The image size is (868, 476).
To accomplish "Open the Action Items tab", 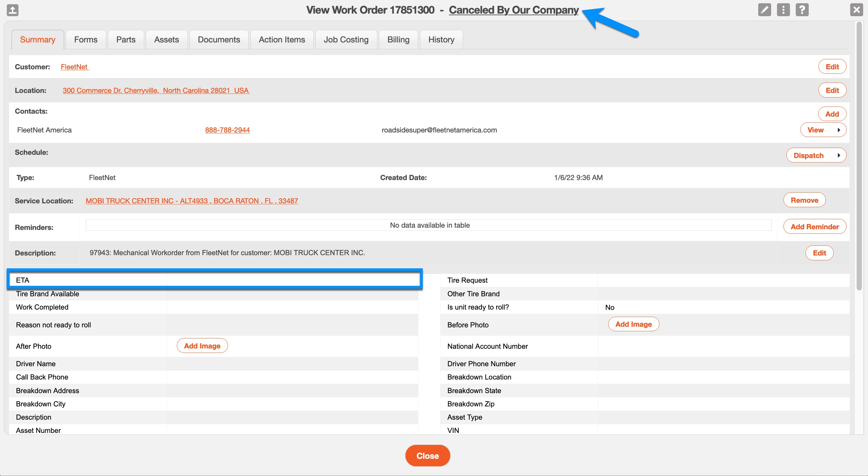I will point(282,40).
